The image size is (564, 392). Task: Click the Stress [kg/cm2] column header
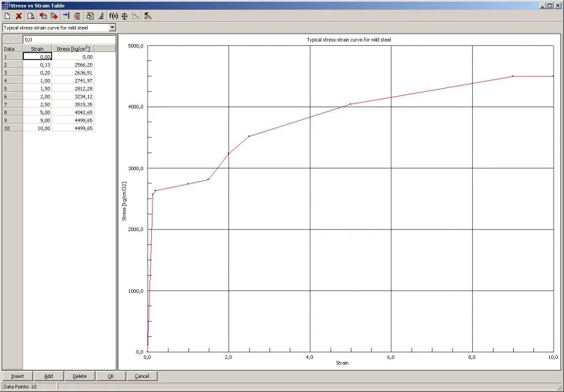[x=73, y=48]
